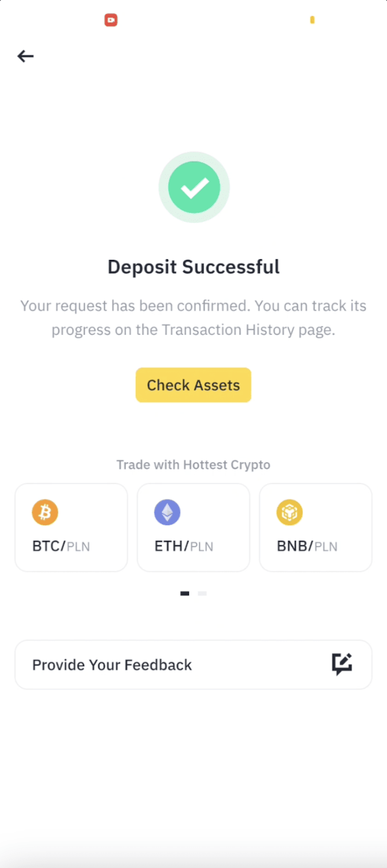Image resolution: width=387 pixels, height=868 pixels.
Task: Click the green success checkmark icon
Action: (x=194, y=187)
